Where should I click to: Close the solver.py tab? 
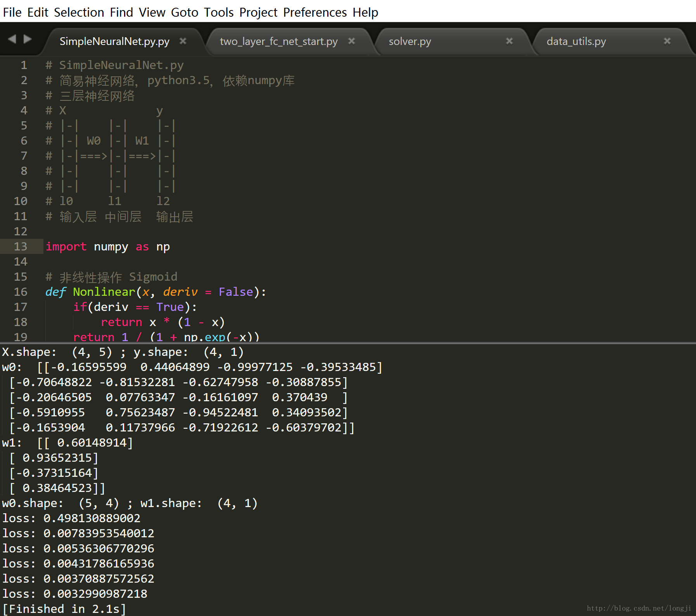[x=509, y=41]
